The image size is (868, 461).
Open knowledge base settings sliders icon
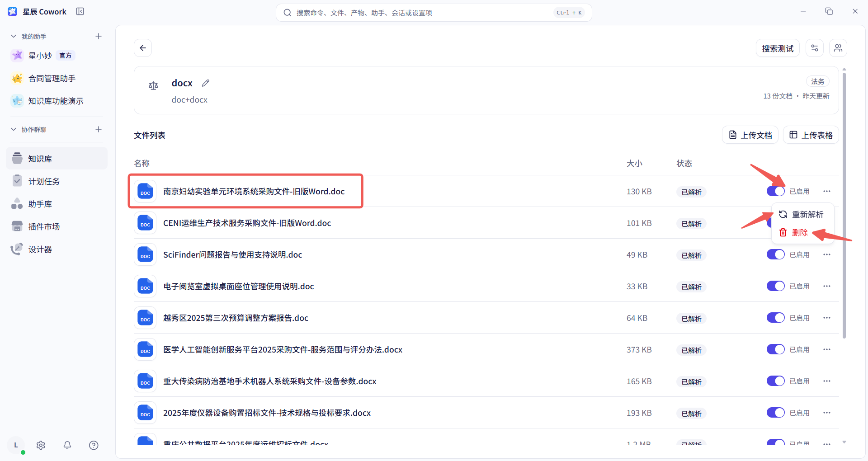(815, 48)
